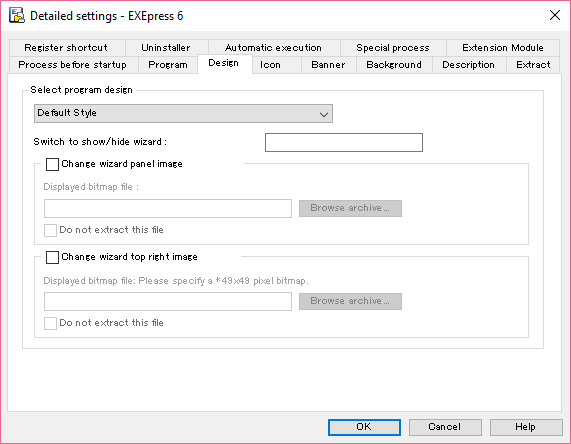This screenshot has width=571, height=444.
Task: Close the Detailed settings dialog
Action: 555,15
